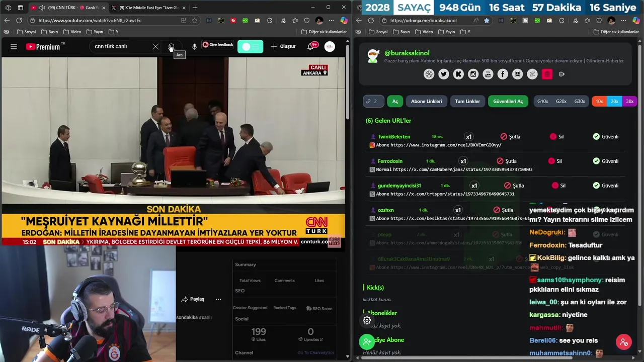
Task: Select orange 10x speed button
Action: [x=599, y=101]
